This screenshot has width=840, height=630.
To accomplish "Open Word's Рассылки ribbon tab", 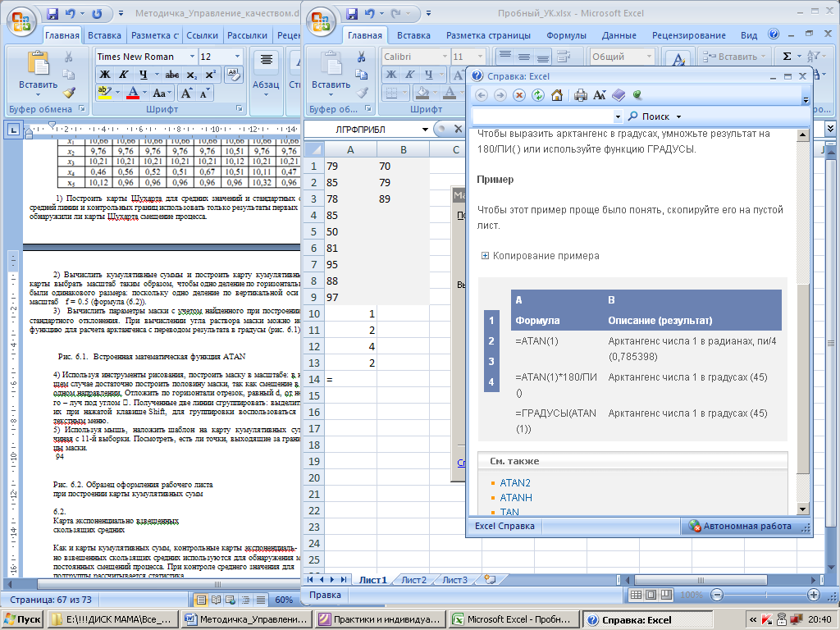I will tap(247, 35).
